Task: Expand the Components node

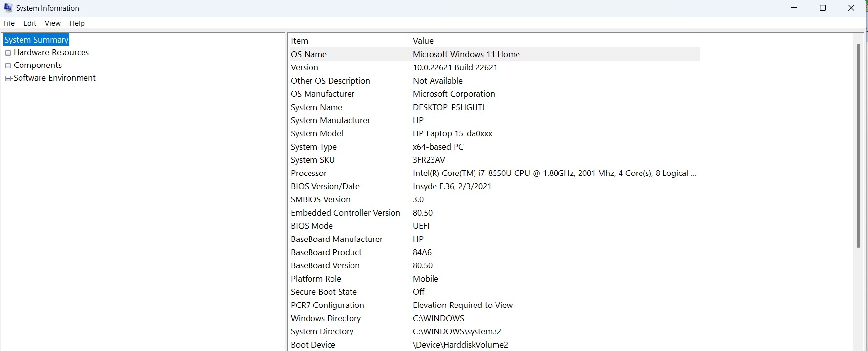Action: tap(8, 66)
